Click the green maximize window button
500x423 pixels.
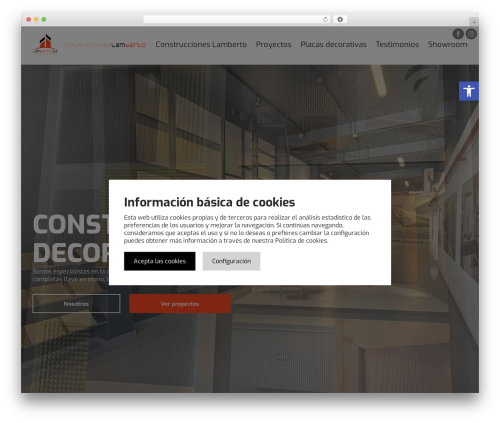pos(44,19)
